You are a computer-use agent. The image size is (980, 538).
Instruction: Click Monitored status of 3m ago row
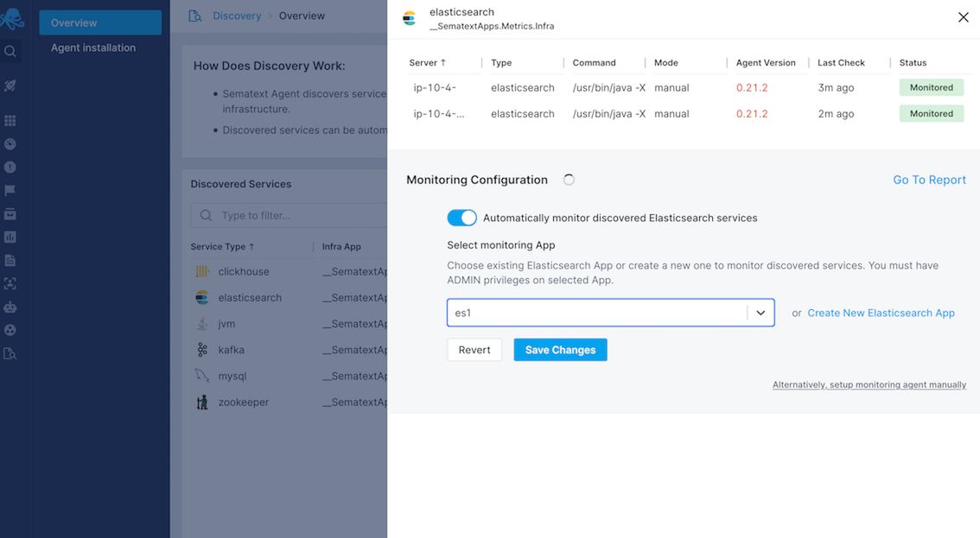pos(932,87)
